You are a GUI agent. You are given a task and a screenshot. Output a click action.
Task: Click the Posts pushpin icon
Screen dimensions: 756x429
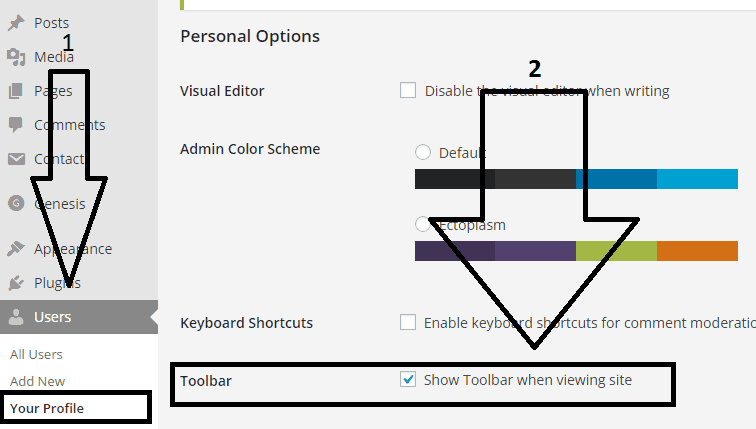point(15,22)
